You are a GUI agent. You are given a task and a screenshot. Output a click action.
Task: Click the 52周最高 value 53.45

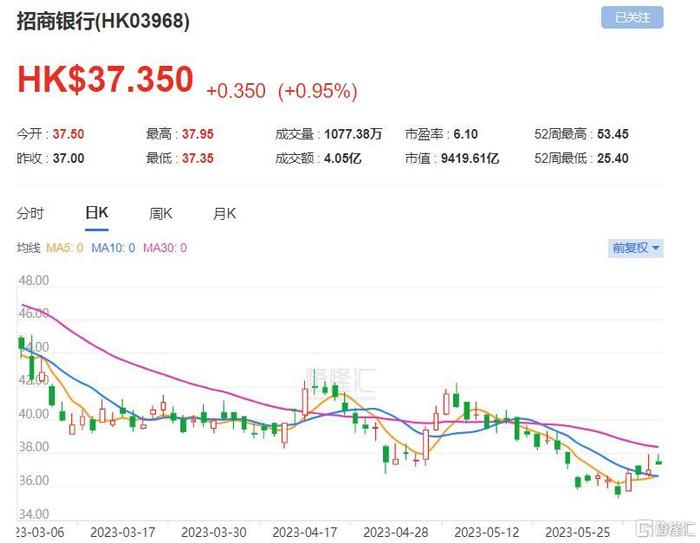tap(613, 134)
